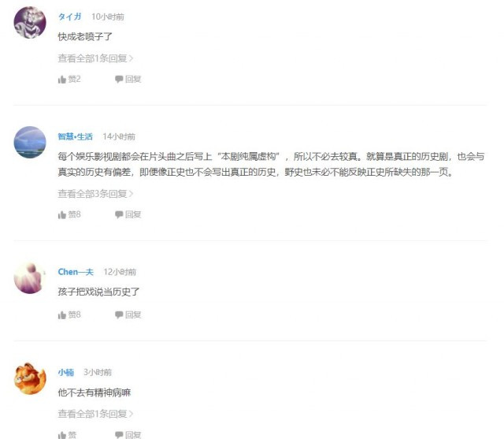Like 小楠's comment with thumbs-up icon
Screen dimensions: 504x439
pos(62,435)
